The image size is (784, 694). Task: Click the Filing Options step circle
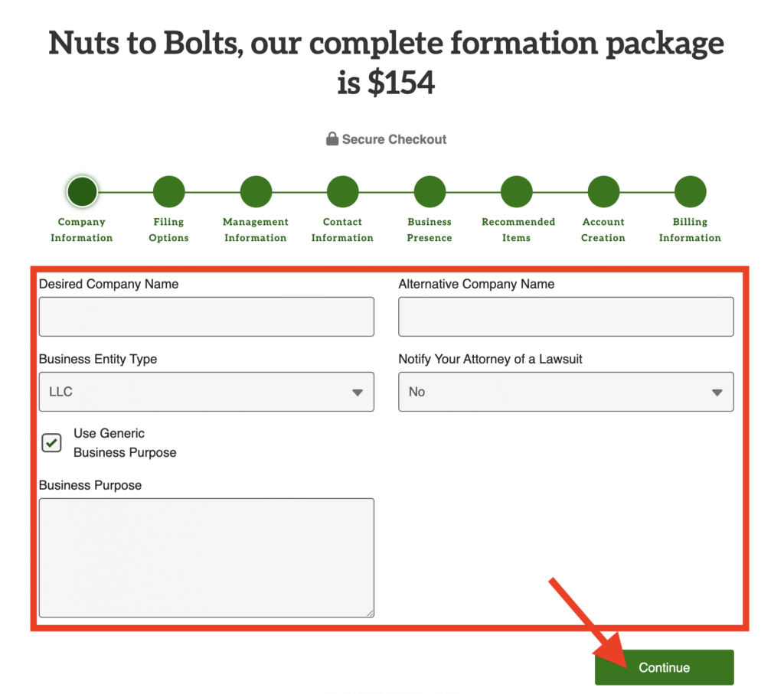[168, 191]
